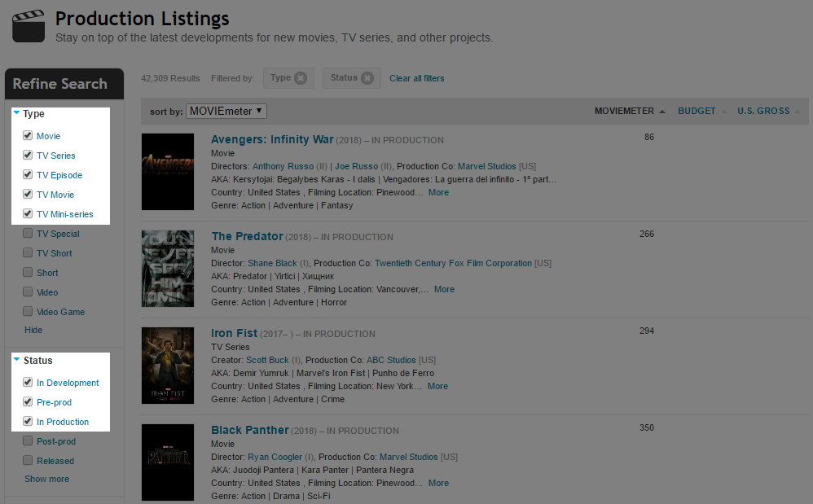Image resolution: width=813 pixels, height=504 pixels.
Task: Collapse the Status section arrow
Action: click(x=16, y=360)
